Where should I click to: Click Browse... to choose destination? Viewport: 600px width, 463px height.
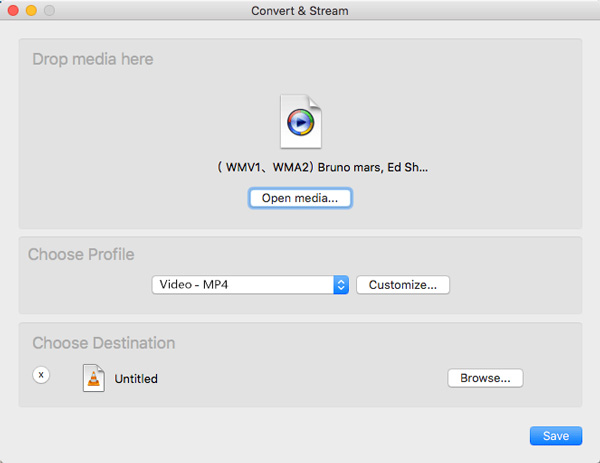point(485,378)
